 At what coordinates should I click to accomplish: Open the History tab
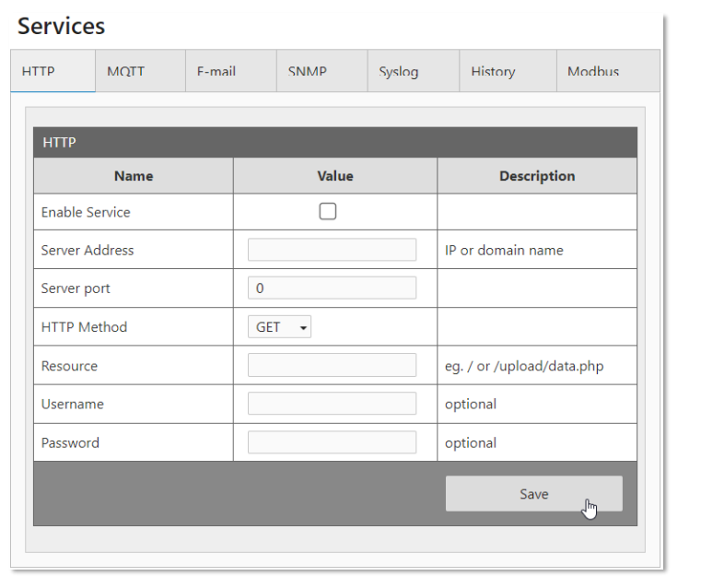point(493,72)
